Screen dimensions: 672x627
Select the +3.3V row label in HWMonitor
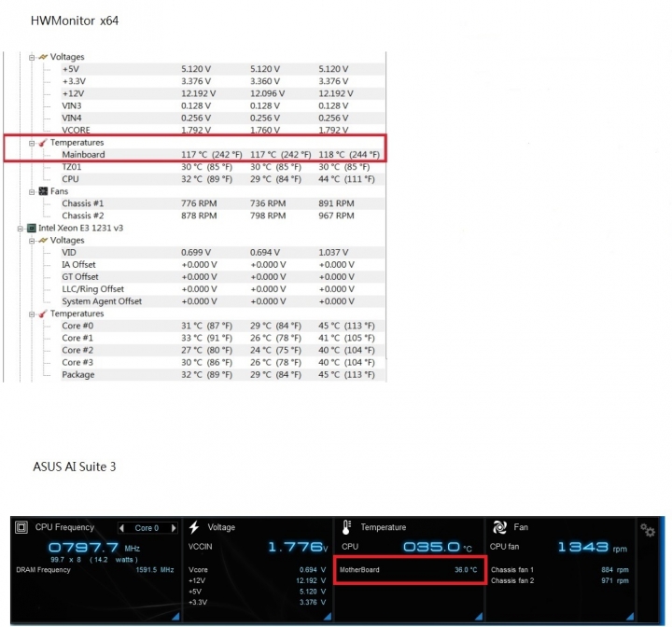[x=74, y=81]
